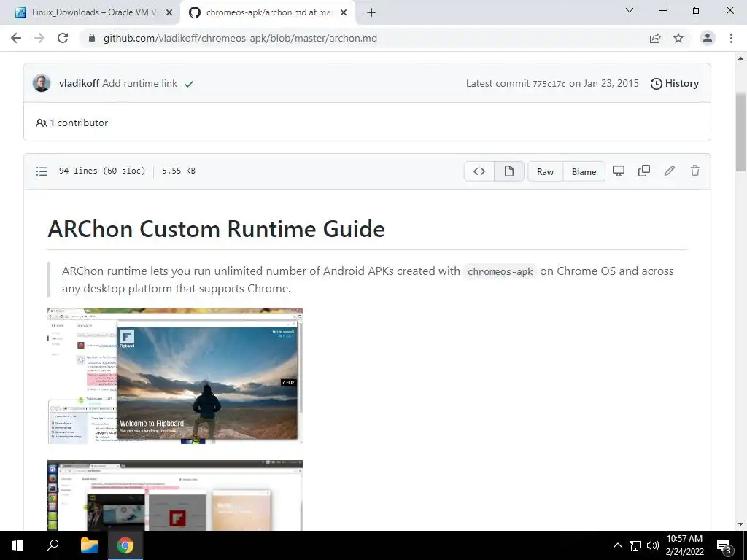The width and height of the screenshot is (747, 560).
Task: Copy raw contents icon
Action: click(x=644, y=171)
